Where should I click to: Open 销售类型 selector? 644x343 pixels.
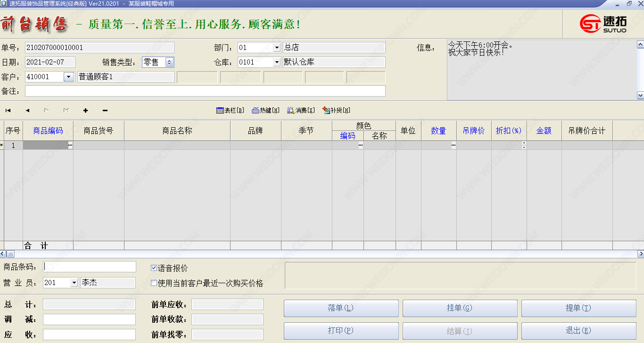(x=170, y=62)
